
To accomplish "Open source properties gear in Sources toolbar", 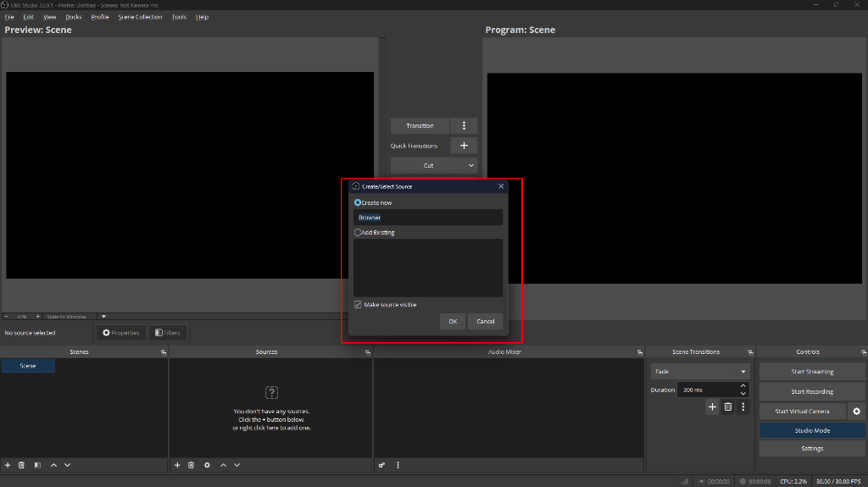I will point(207,465).
